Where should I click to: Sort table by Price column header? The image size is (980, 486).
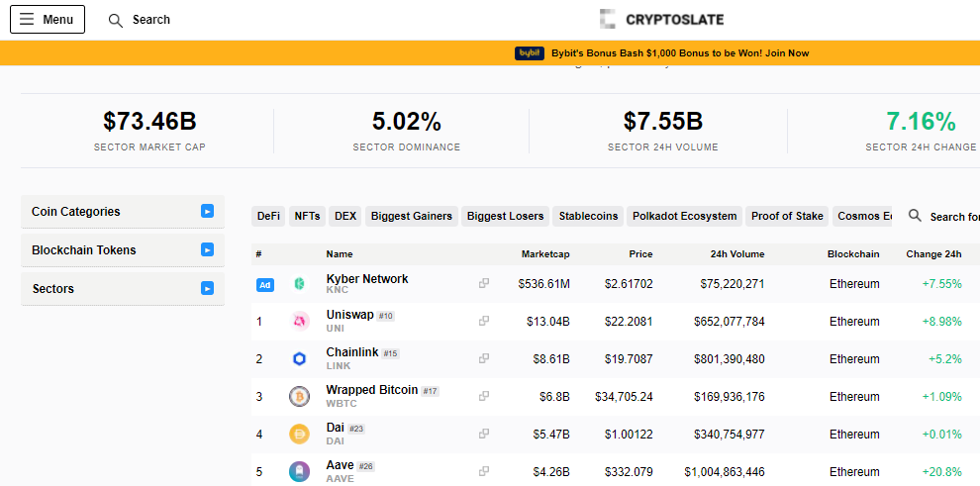pos(640,254)
